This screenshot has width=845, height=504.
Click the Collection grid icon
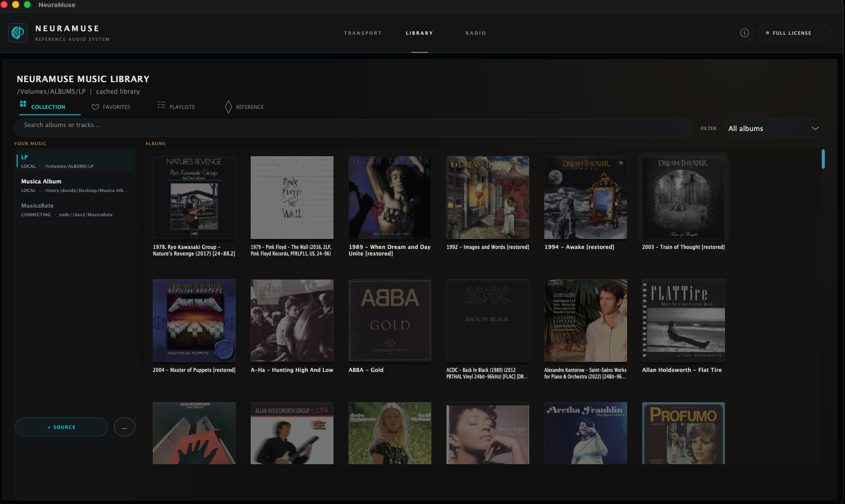(23, 104)
